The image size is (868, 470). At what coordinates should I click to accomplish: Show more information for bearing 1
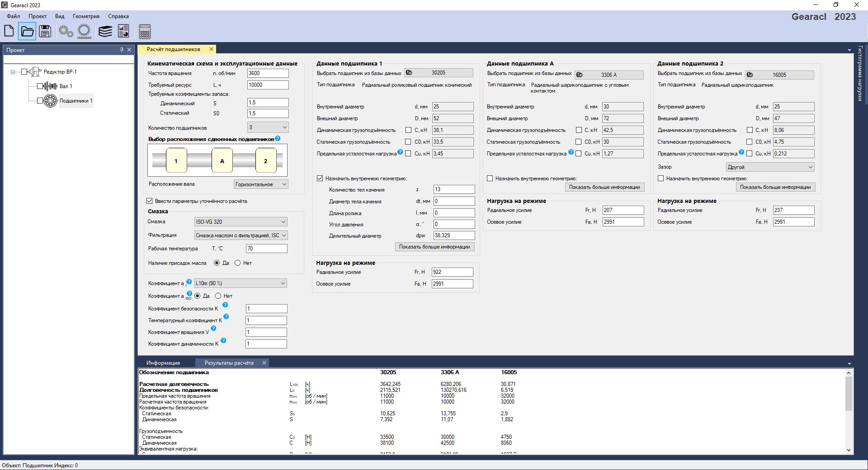tap(434, 247)
